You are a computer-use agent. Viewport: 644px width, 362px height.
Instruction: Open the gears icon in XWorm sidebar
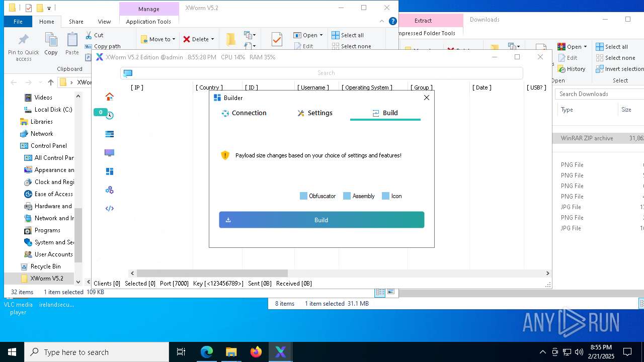point(109,190)
